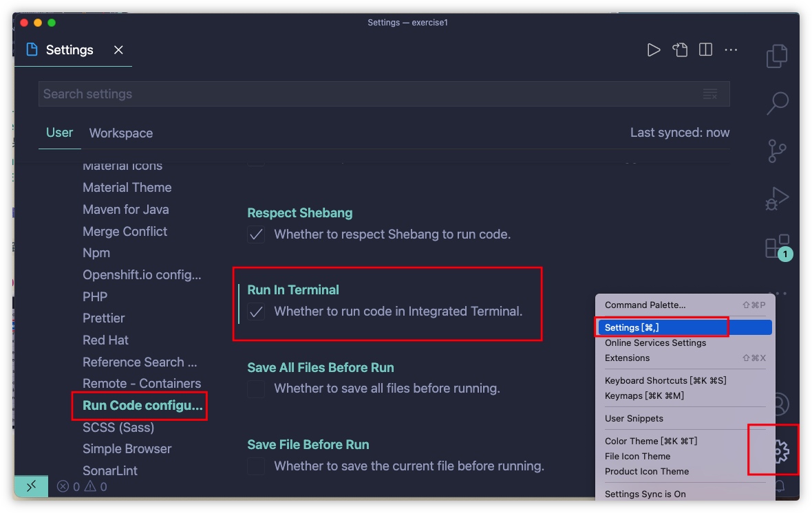Image resolution: width=812 pixels, height=513 pixels.
Task: Open the Search view icon
Action: point(777,103)
